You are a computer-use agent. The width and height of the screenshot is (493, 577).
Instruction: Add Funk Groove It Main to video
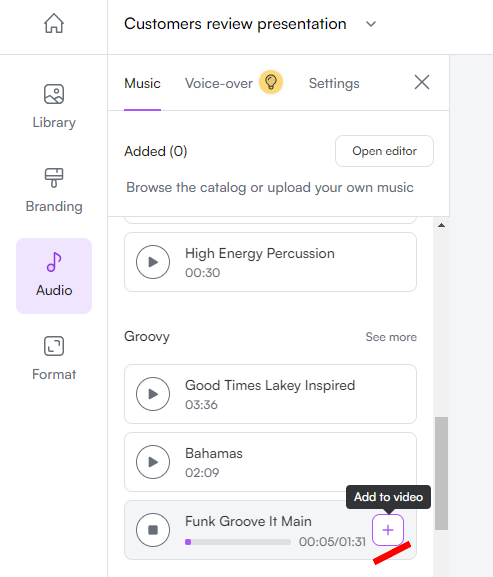(x=388, y=530)
